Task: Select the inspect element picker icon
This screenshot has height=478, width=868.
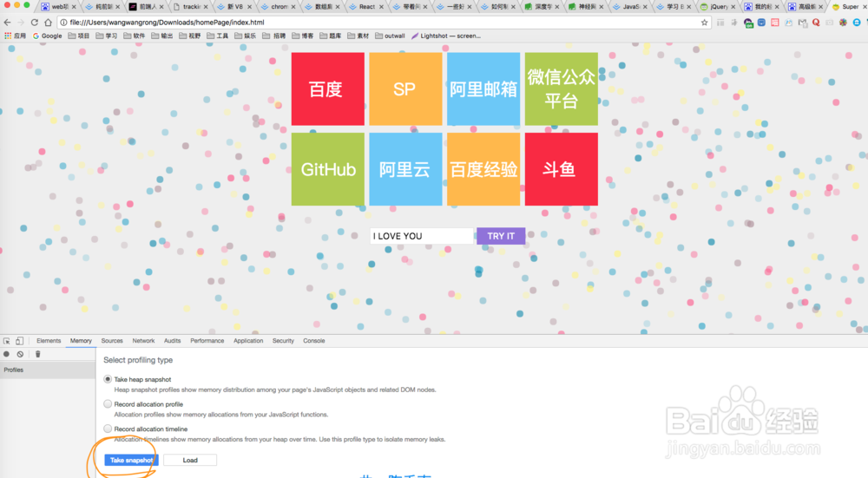Action: point(7,341)
